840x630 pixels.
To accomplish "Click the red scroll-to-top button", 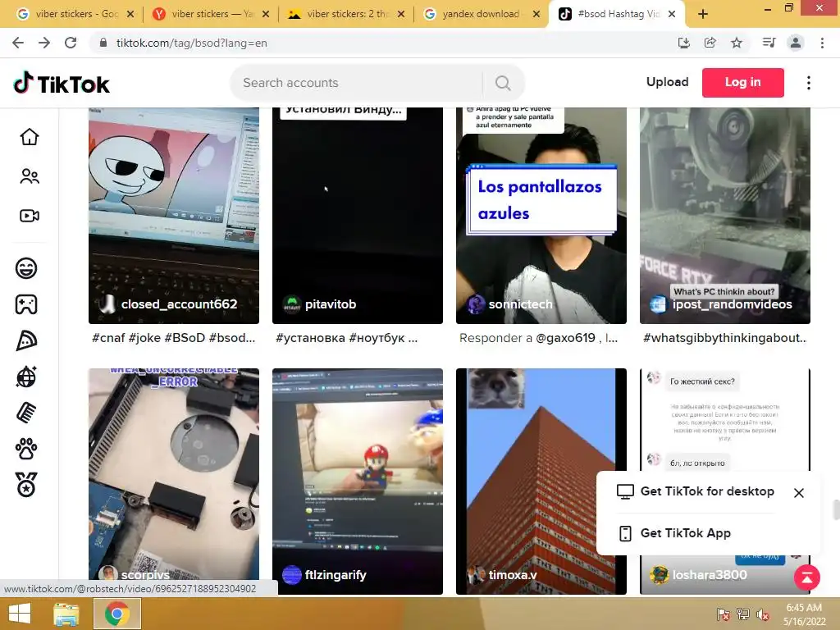I will click(807, 577).
